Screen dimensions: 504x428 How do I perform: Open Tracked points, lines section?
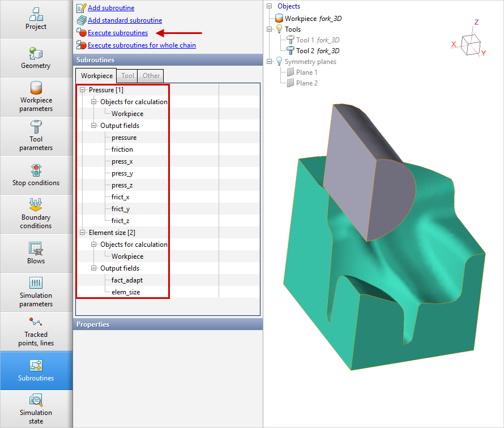tap(36, 322)
